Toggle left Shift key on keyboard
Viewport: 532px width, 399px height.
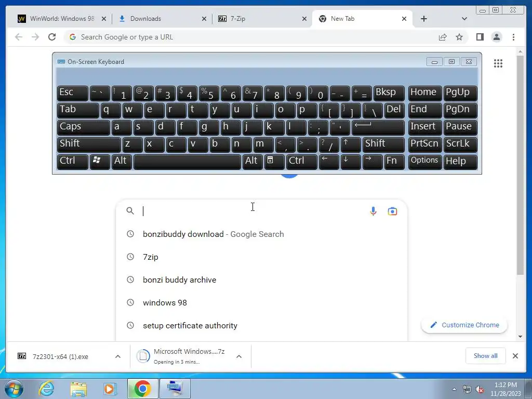pyautogui.click(x=89, y=145)
